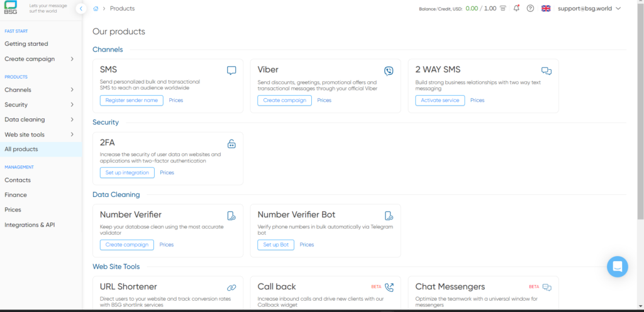Open Prices link in Viber card
The image size is (644, 312).
pyautogui.click(x=325, y=100)
